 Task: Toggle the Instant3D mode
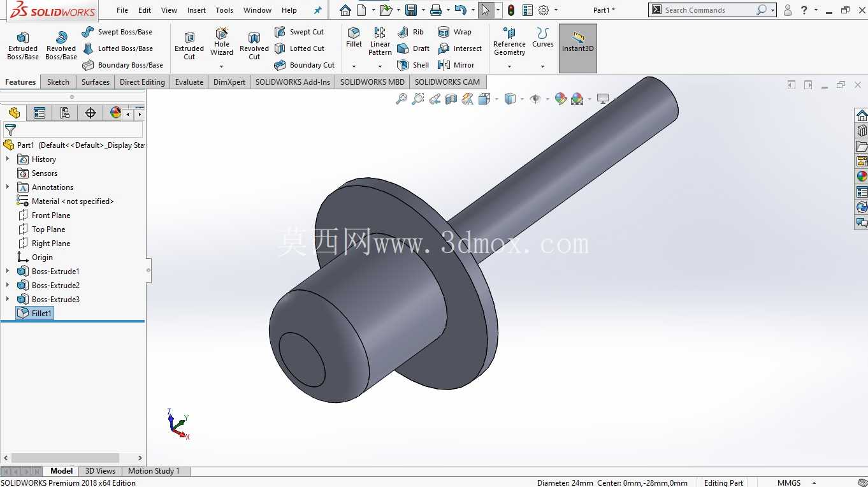point(578,48)
